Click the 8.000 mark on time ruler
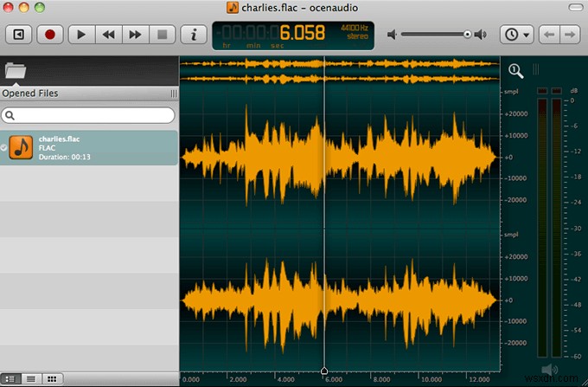 tap(381, 379)
